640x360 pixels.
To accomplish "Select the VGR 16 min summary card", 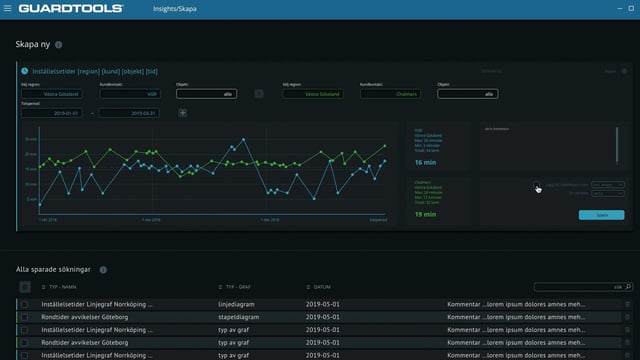I will pos(439,147).
